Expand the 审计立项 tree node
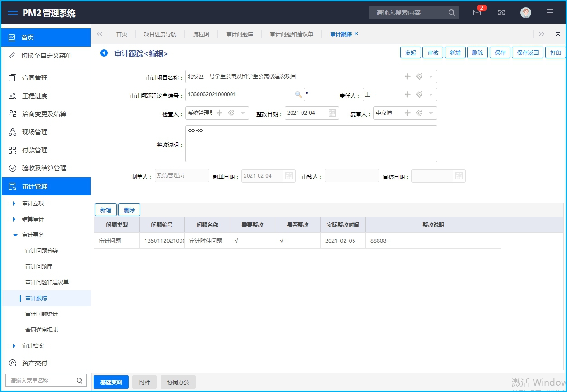Image resolution: width=567 pixels, height=392 pixels. 14,203
